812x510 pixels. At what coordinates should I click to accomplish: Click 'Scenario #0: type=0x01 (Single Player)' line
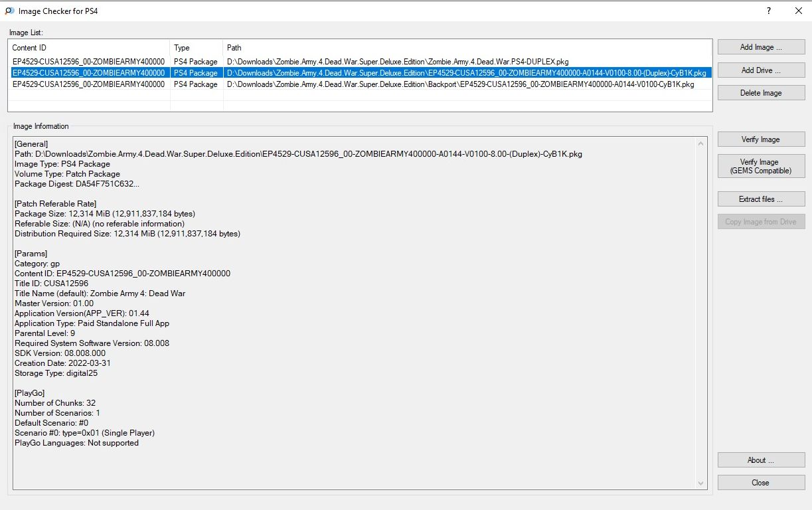pos(84,433)
